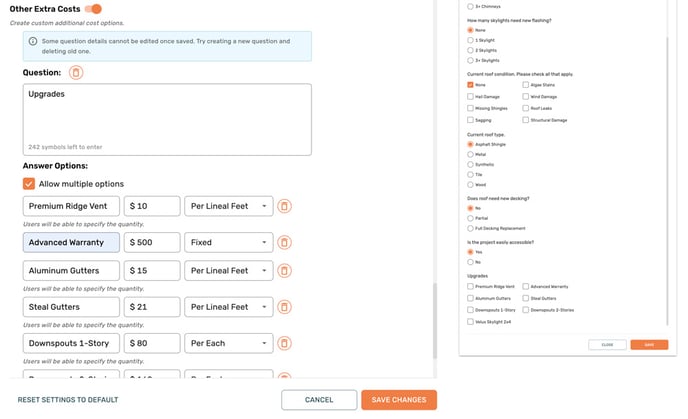The width and height of the screenshot is (688, 419).
Task: Edit the Aluminum Gutters name field
Action: [71, 271]
